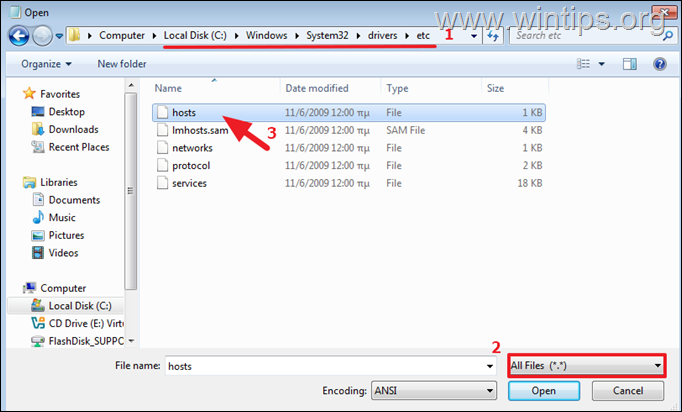The height and width of the screenshot is (412, 682).
Task: Click the Change your view icon
Action: 583,64
